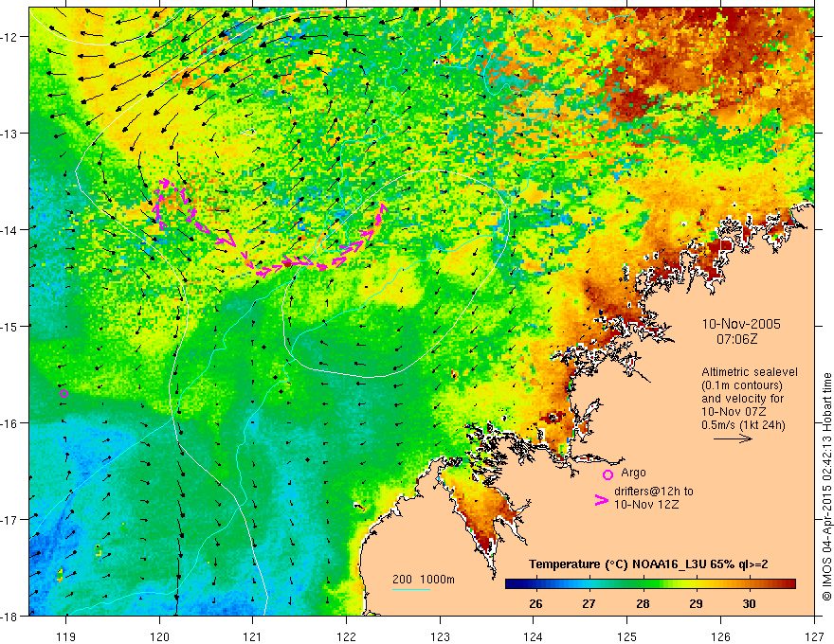The width and height of the screenshot is (834, 644).
Task: Click the magenta drifter arrowhead legend symbol
Action: click(602, 499)
